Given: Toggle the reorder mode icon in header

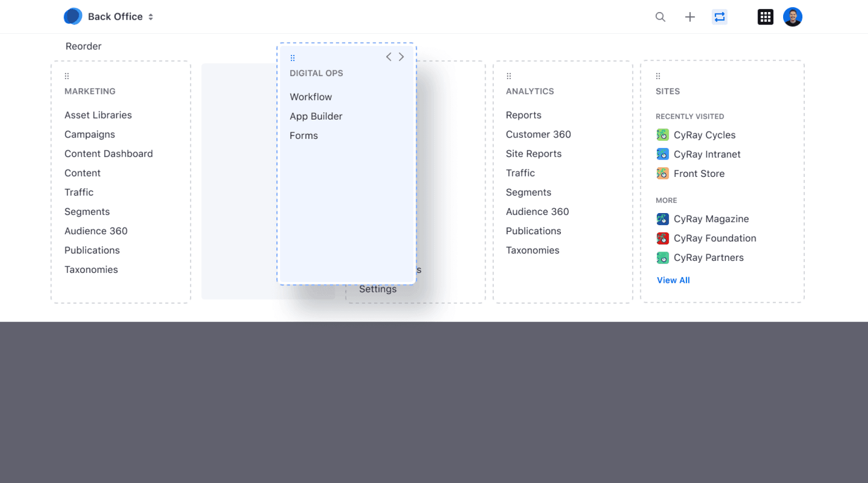Looking at the screenshot, I should coord(719,17).
